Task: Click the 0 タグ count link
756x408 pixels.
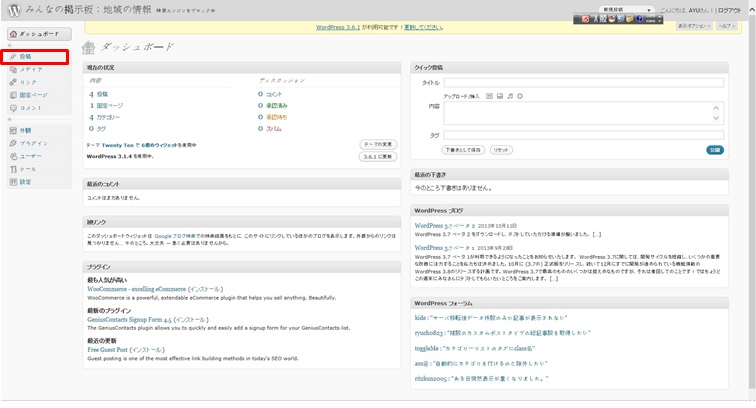Action: [97, 129]
